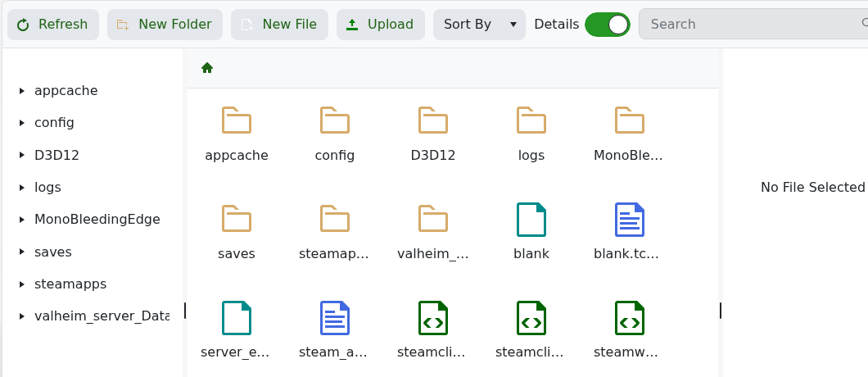Expand the appcache tree node arrow

(x=21, y=91)
